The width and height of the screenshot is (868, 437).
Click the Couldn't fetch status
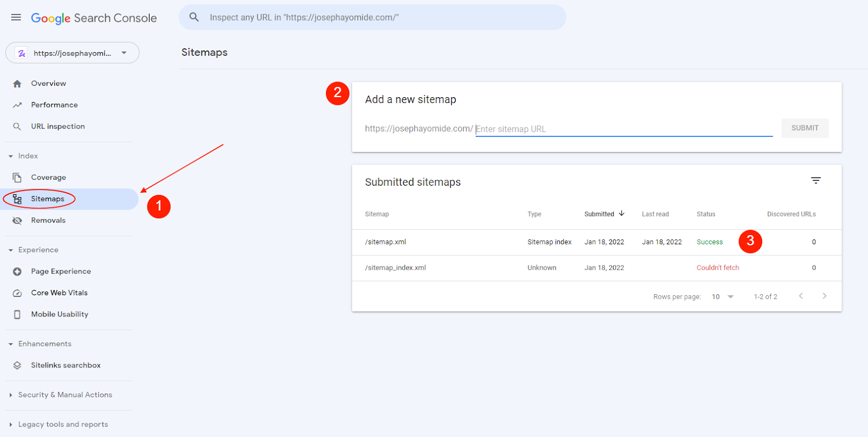click(718, 268)
